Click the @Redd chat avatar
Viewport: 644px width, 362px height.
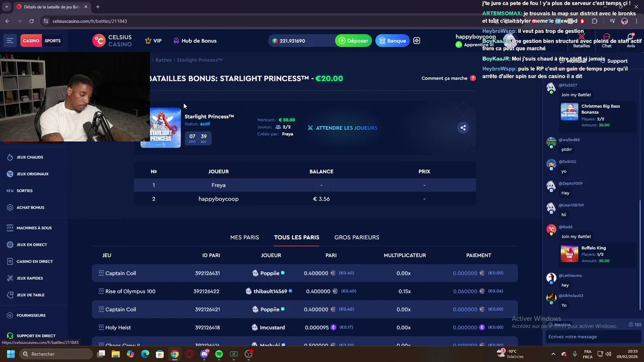pos(551,230)
